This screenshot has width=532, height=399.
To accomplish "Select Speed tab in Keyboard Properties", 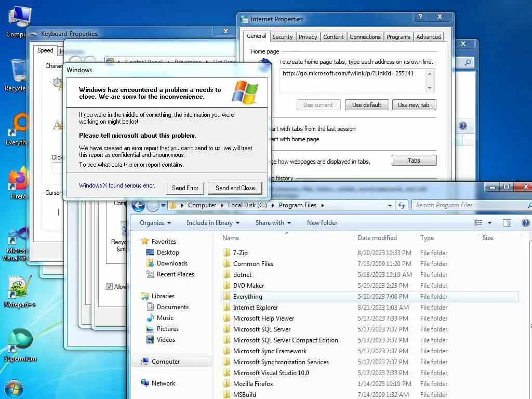I will 45,50.
